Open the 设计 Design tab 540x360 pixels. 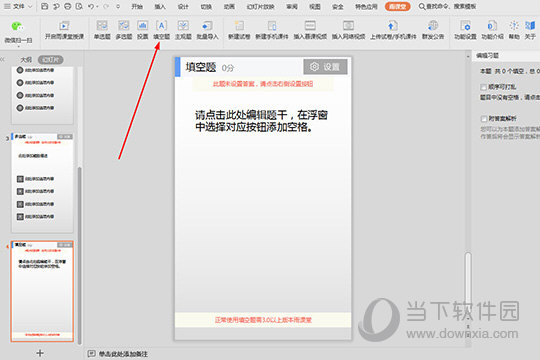183,6
